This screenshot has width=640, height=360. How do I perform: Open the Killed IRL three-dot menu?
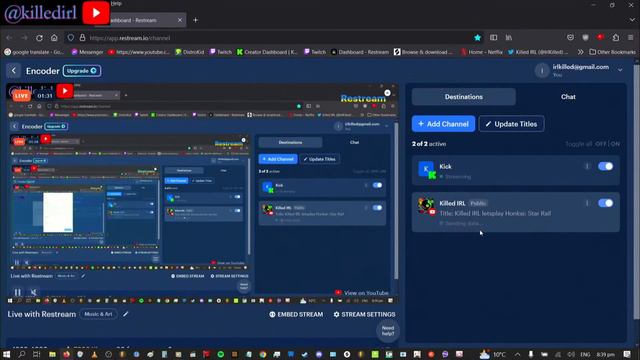[587, 203]
